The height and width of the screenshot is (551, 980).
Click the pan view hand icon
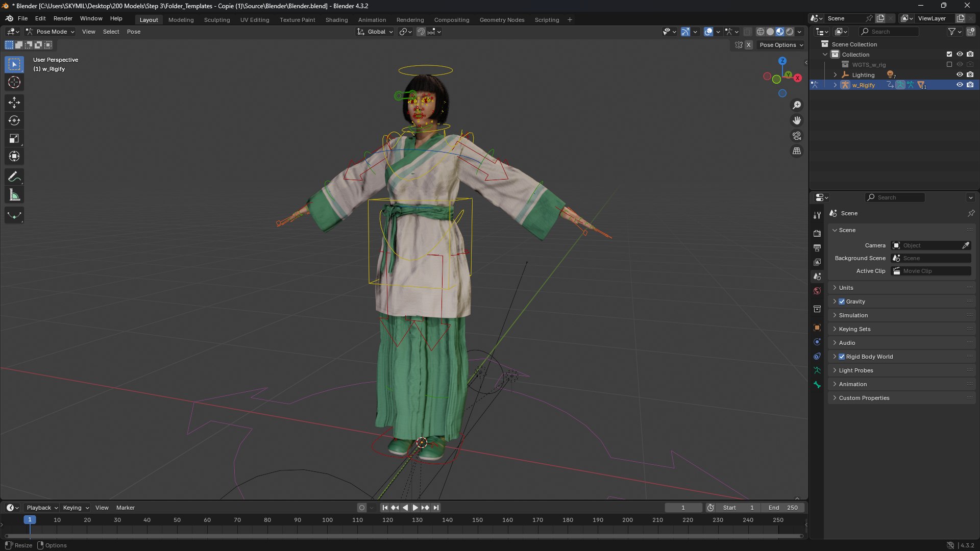click(x=796, y=120)
